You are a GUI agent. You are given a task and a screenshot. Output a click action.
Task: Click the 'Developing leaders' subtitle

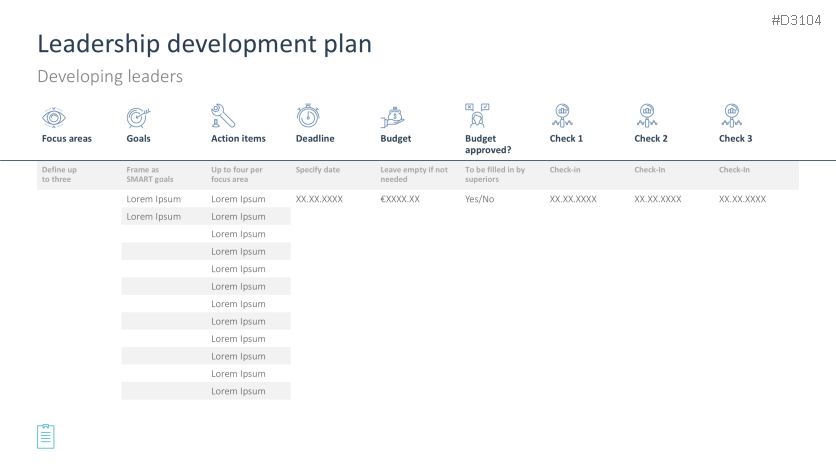pos(110,77)
